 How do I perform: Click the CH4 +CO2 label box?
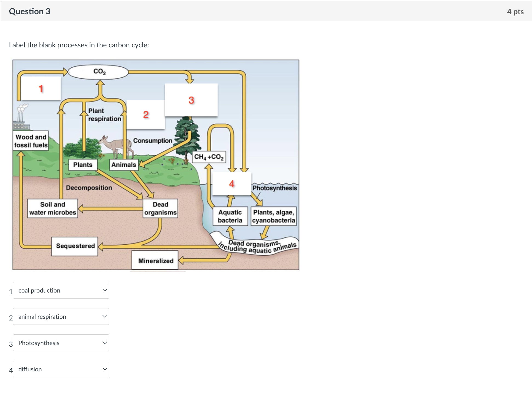[209, 157]
